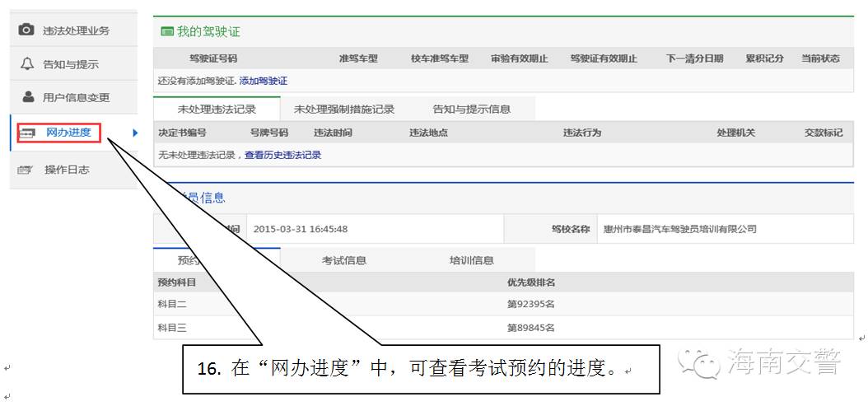Click the 驾驶证有效期止 column header

(x=604, y=58)
